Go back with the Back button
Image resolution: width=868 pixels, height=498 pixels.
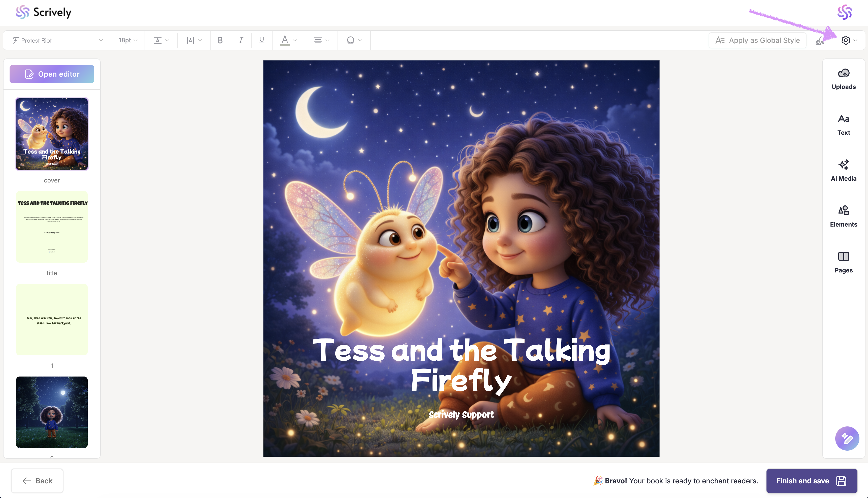(37, 481)
